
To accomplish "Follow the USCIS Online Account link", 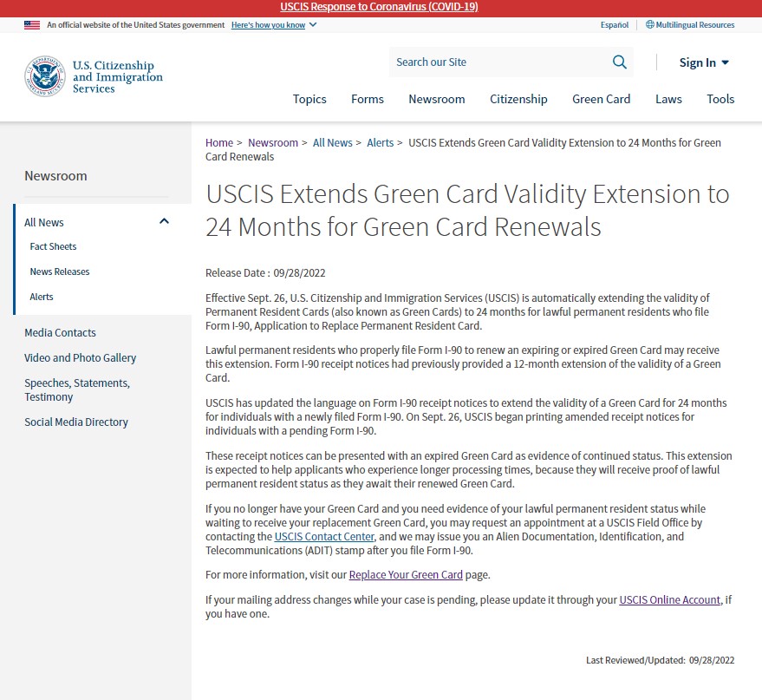I will pyautogui.click(x=669, y=600).
